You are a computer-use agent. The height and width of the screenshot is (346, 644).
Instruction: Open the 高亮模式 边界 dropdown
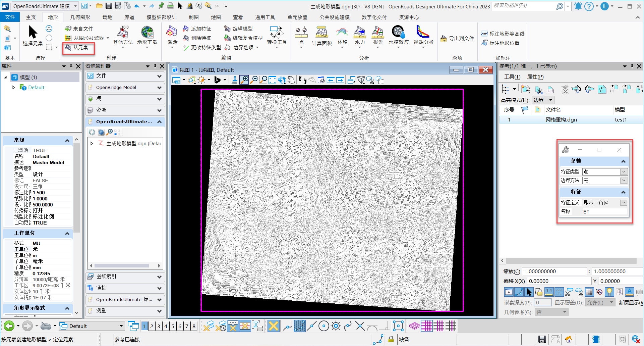tap(543, 100)
